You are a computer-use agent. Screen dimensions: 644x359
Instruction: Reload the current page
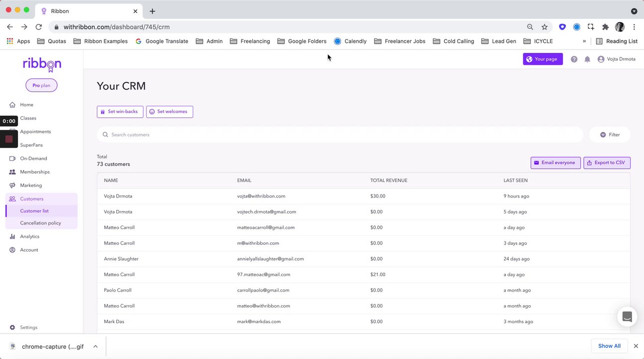pyautogui.click(x=38, y=27)
